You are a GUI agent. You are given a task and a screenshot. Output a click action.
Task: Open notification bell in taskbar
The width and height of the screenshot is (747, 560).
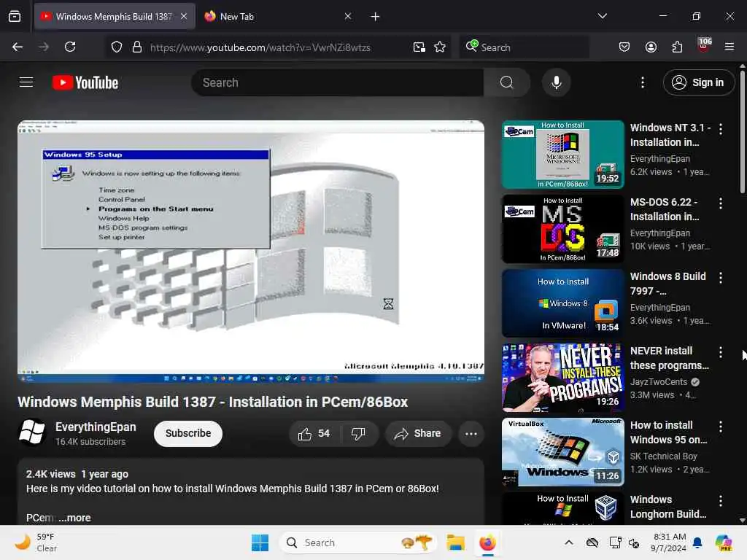697,542
